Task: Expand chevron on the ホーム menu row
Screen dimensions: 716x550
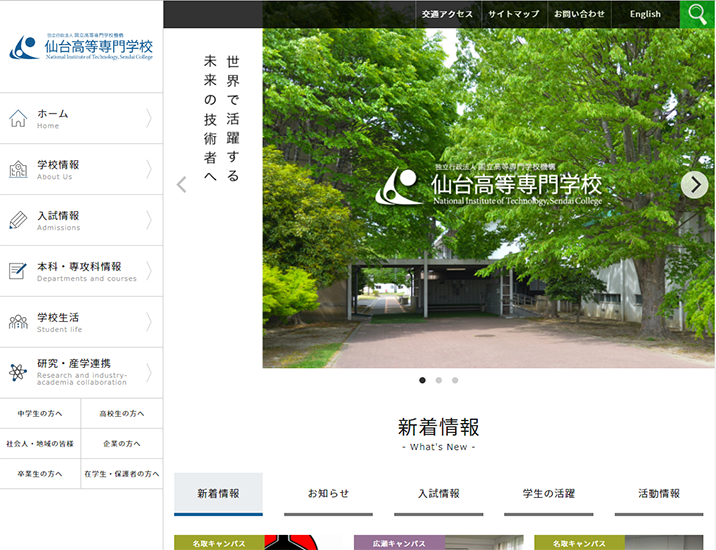Action: 149,118
